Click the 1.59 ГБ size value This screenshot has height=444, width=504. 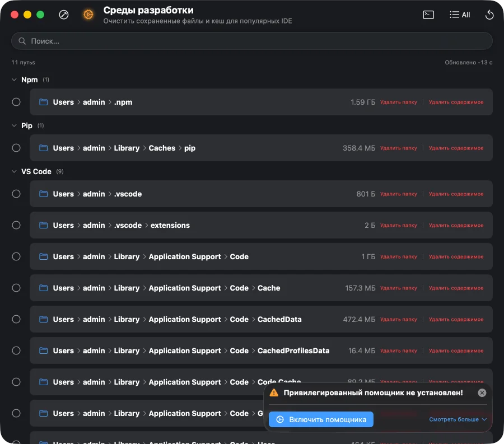[363, 102]
